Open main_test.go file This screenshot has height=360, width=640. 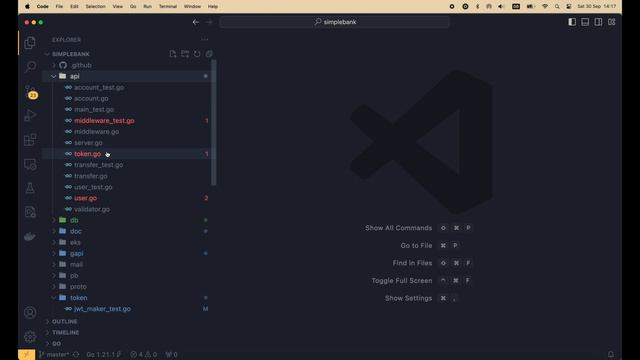(94, 109)
